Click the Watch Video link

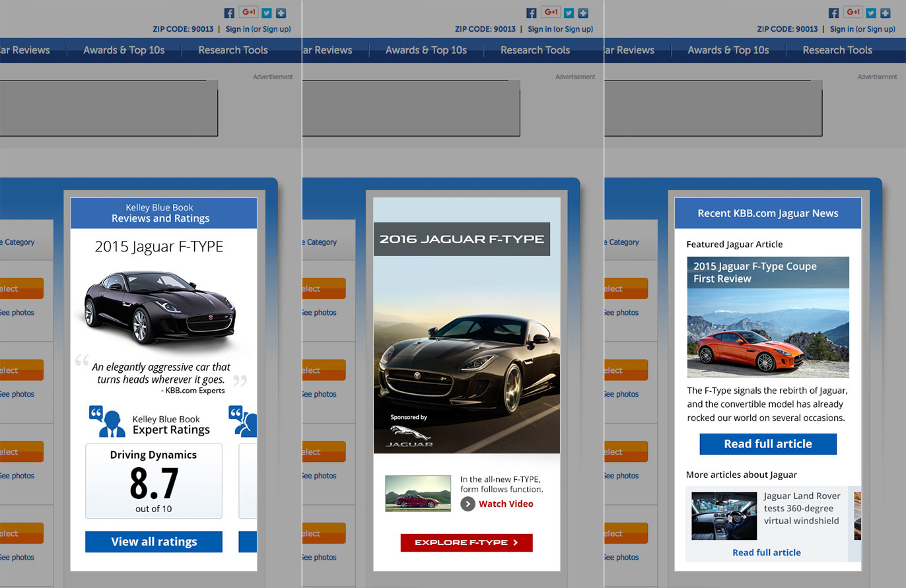(506, 504)
